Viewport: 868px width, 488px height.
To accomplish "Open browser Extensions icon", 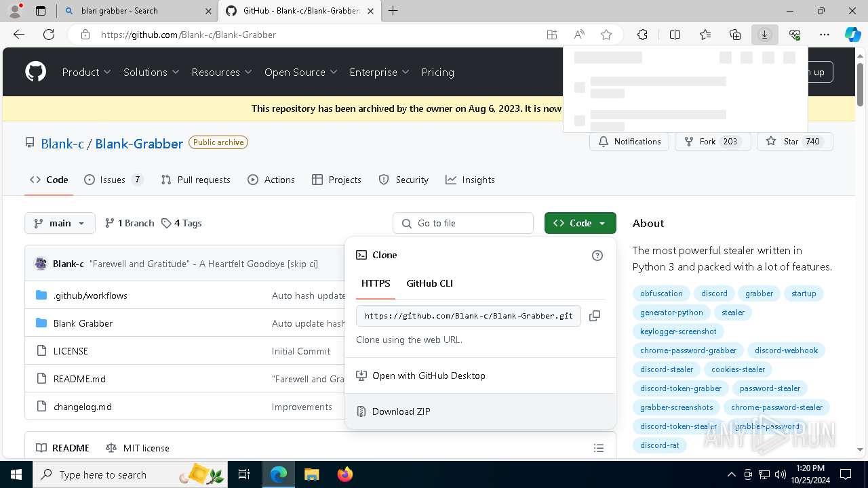I will (x=642, y=35).
